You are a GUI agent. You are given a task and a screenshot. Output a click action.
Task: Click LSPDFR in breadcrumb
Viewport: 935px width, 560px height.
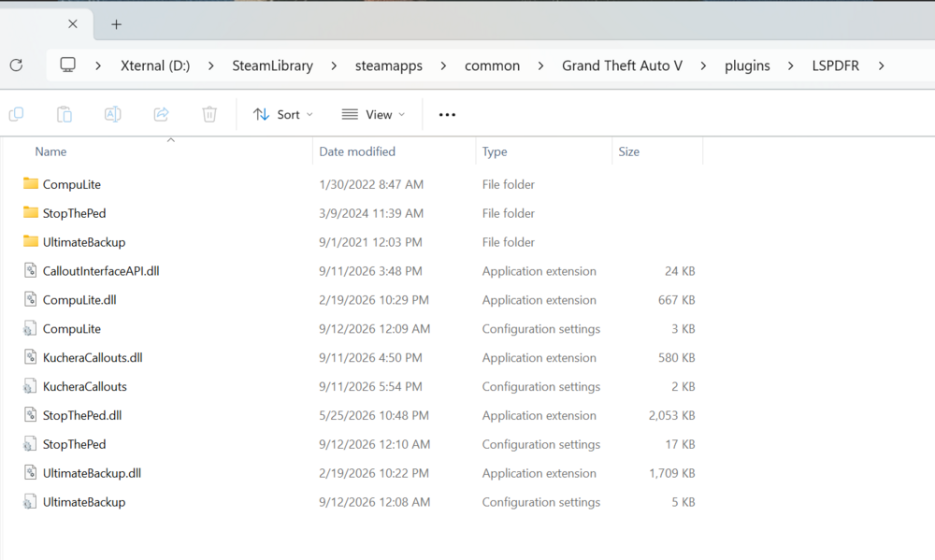(x=835, y=65)
